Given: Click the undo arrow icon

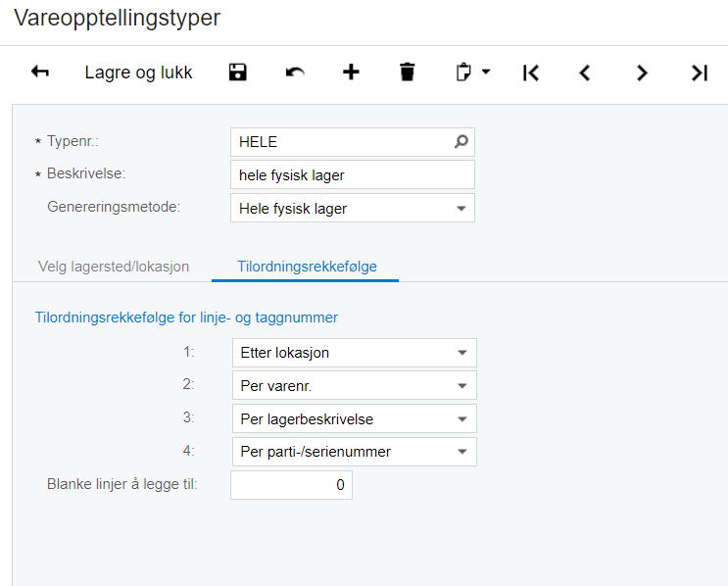Looking at the screenshot, I should point(295,73).
